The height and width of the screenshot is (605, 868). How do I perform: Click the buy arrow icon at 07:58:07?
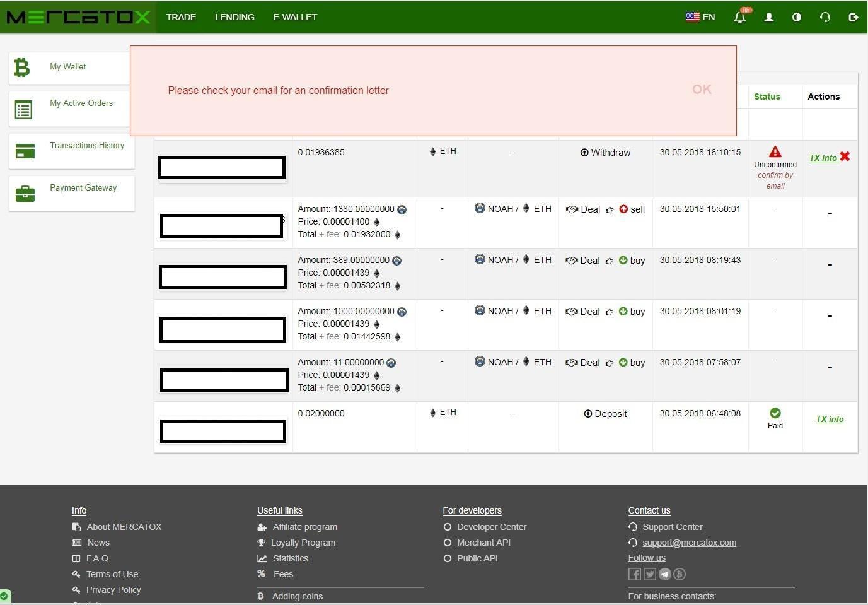[x=623, y=362]
